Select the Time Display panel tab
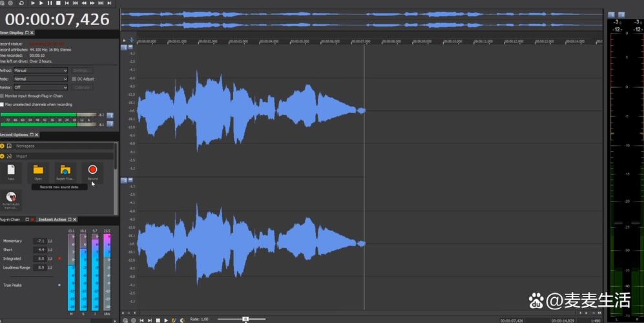 coord(12,32)
